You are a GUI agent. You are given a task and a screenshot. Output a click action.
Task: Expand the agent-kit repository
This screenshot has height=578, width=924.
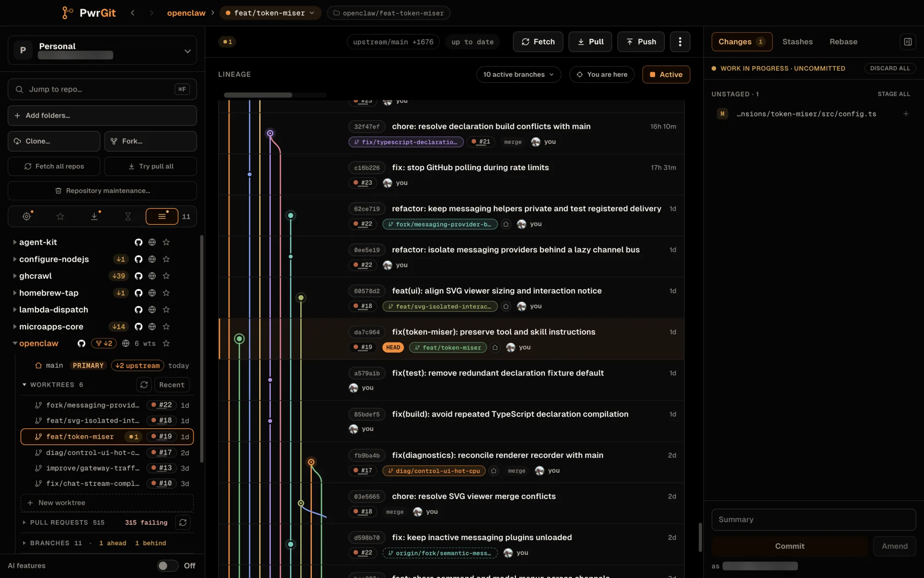point(15,242)
